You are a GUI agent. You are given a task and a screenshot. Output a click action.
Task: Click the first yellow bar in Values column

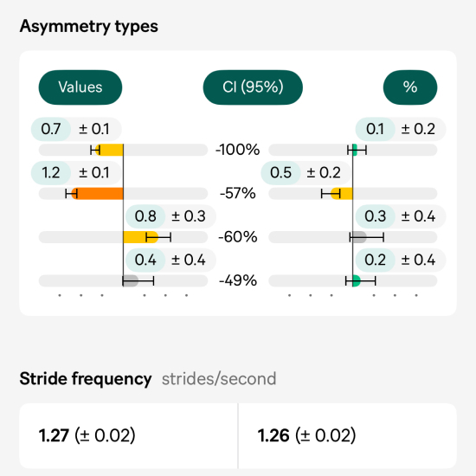click(109, 150)
